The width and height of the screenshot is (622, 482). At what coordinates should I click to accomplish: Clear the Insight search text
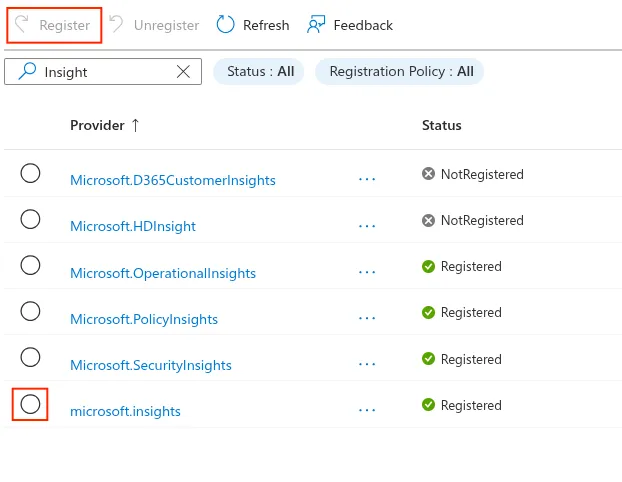click(x=183, y=72)
